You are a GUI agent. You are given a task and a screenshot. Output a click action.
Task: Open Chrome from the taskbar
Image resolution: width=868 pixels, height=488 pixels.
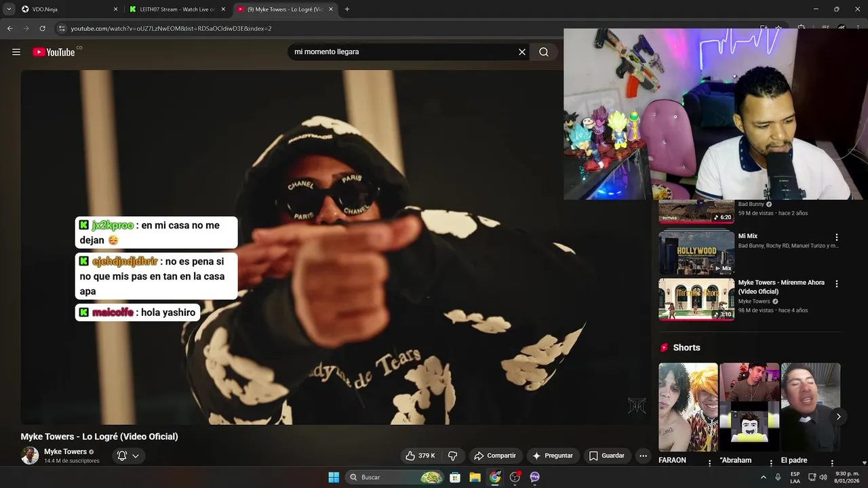pyautogui.click(x=495, y=477)
